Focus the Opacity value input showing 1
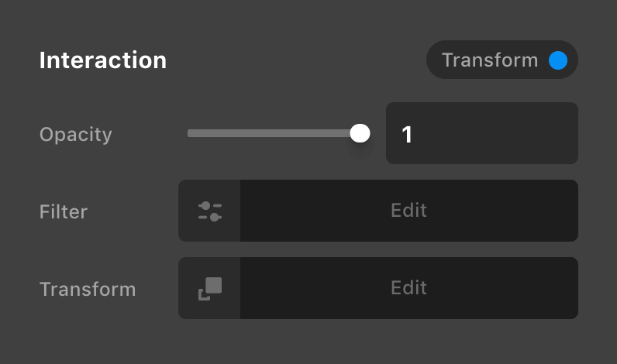 (x=481, y=133)
